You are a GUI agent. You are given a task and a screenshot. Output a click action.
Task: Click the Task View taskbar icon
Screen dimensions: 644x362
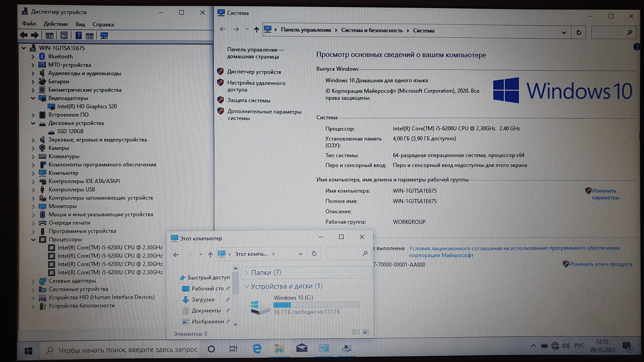point(233,349)
